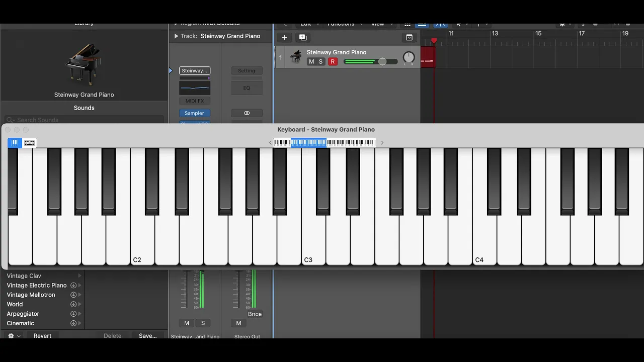Click the Bnce bounce button

255,314
